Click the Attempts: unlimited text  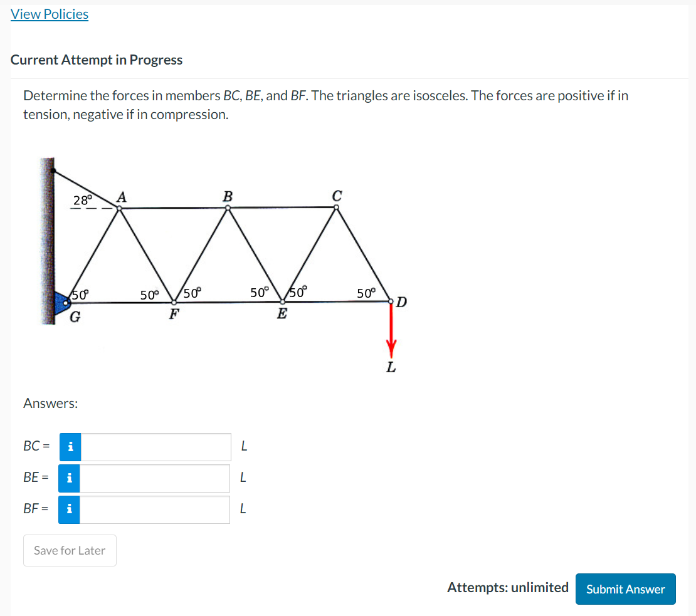(x=508, y=587)
